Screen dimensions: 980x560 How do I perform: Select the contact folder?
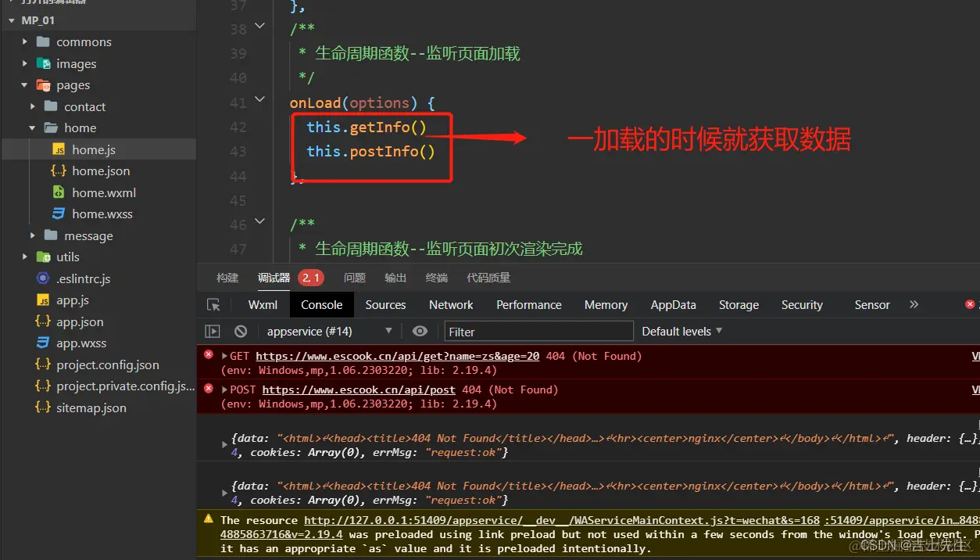(x=84, y=107)
